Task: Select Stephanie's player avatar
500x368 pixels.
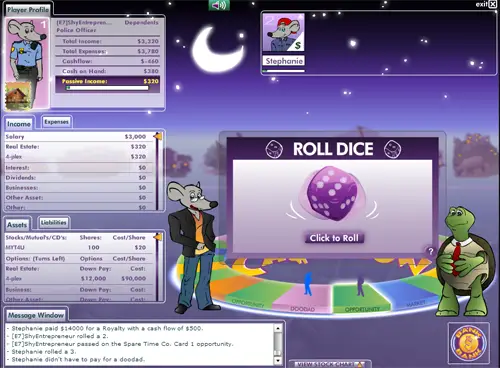Action: click(283, 32)
